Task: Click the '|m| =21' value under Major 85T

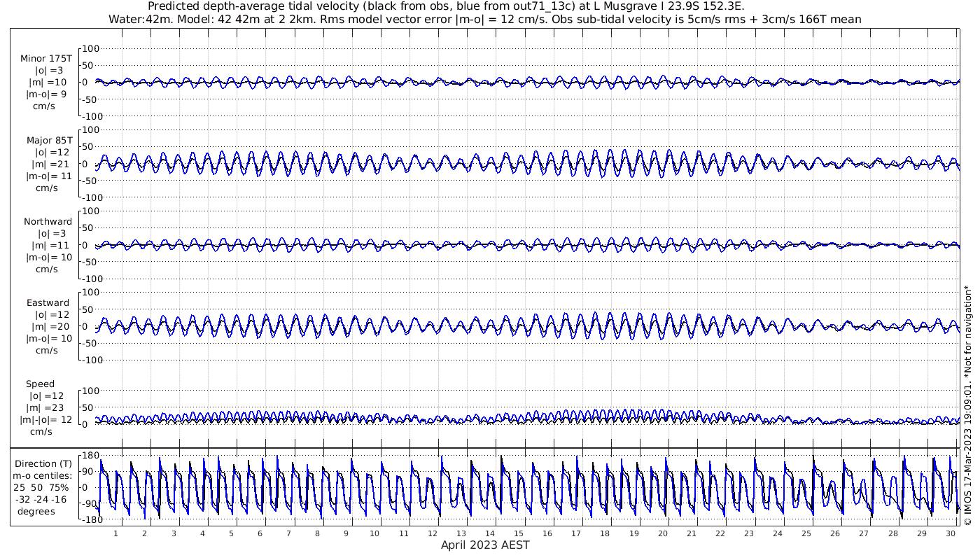Action: pyautogui.click(x=50, y=164)
